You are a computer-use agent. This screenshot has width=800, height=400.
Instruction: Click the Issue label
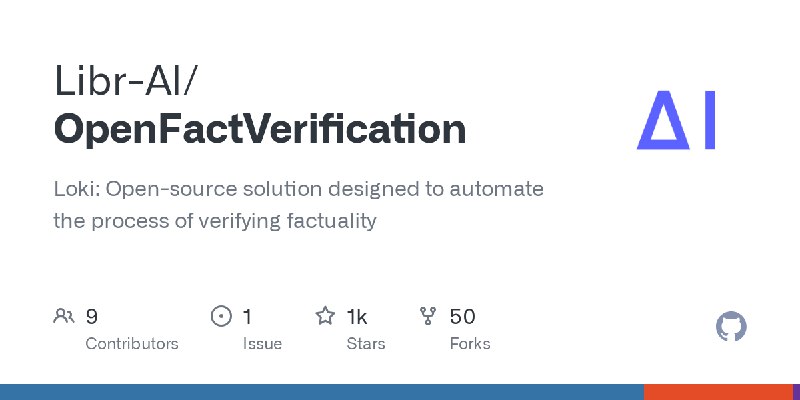pyautogui.click(x=262, y=343)
